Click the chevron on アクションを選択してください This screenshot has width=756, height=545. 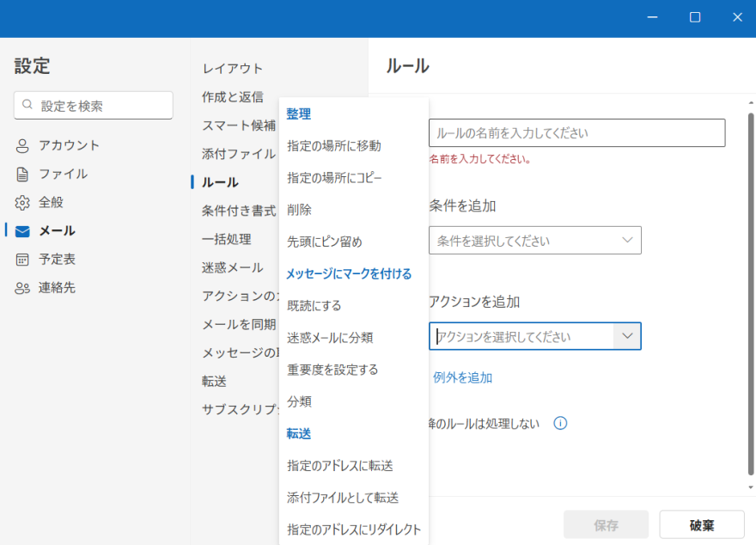[x=628, y=336]
